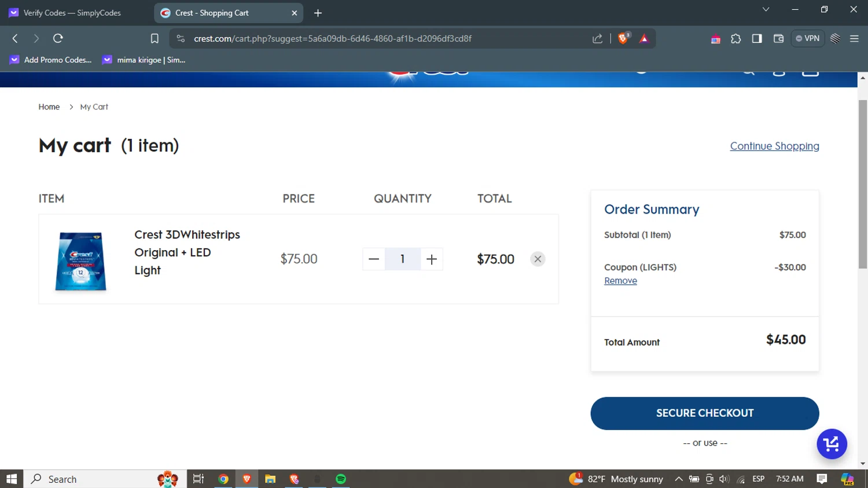
Task: Open Chrome from the taskbar
Action: point(223,479)
